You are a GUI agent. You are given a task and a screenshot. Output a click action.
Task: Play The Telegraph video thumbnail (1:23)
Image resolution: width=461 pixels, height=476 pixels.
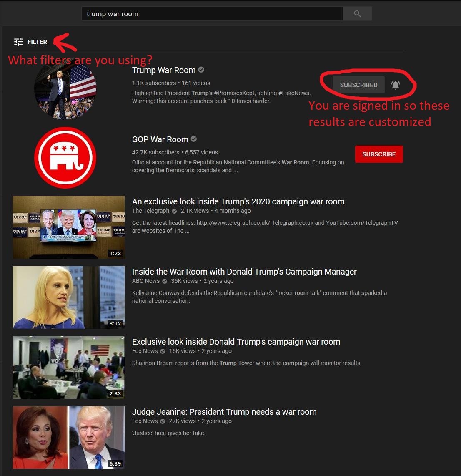(x=68, y=227)
